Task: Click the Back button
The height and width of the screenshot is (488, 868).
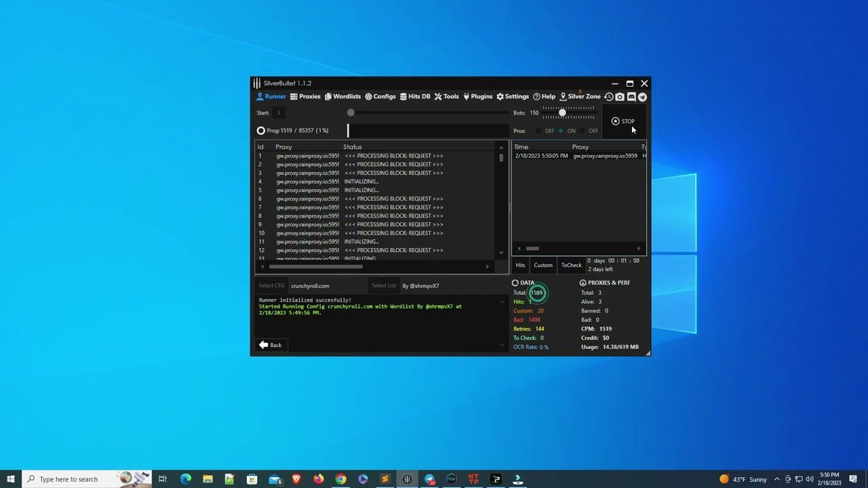Action: click(x=271, y=345)
